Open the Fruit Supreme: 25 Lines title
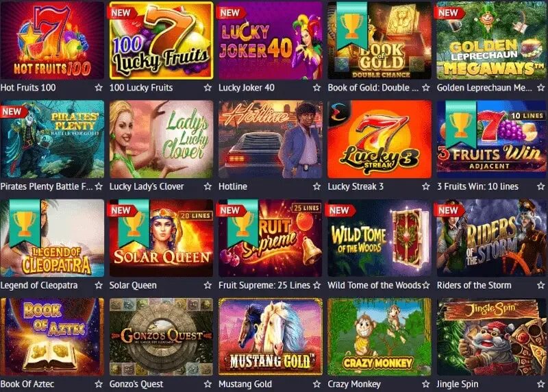548x392 pixels. [x=264, y=285]
